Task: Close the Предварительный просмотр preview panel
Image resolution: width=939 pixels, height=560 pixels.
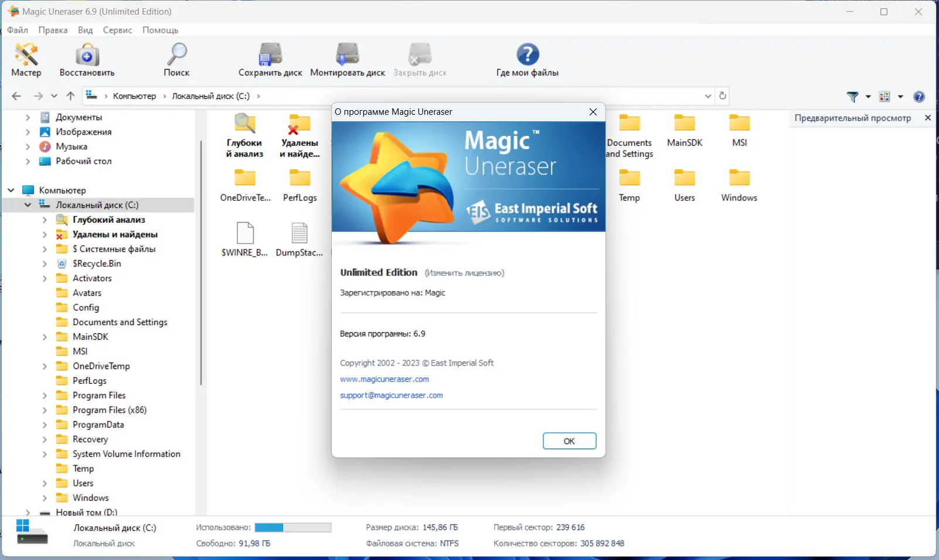Action: click(928, 118)
